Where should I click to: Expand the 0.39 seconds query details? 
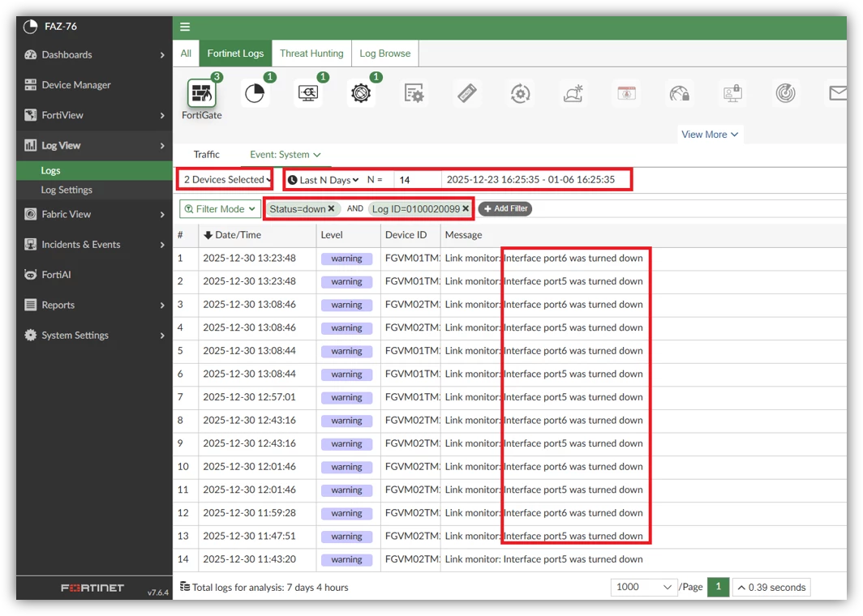coord(771,588)
